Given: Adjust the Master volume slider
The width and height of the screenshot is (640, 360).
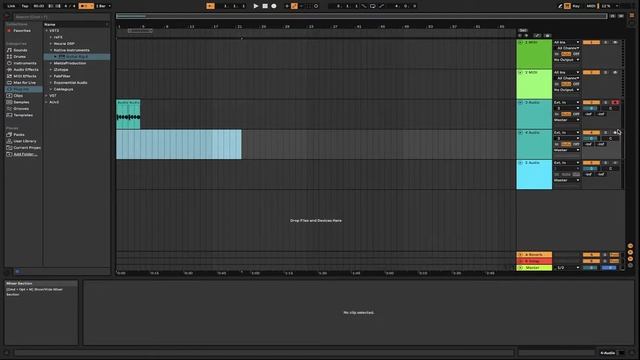Looking at the screenshot, I should click(591, 268).
